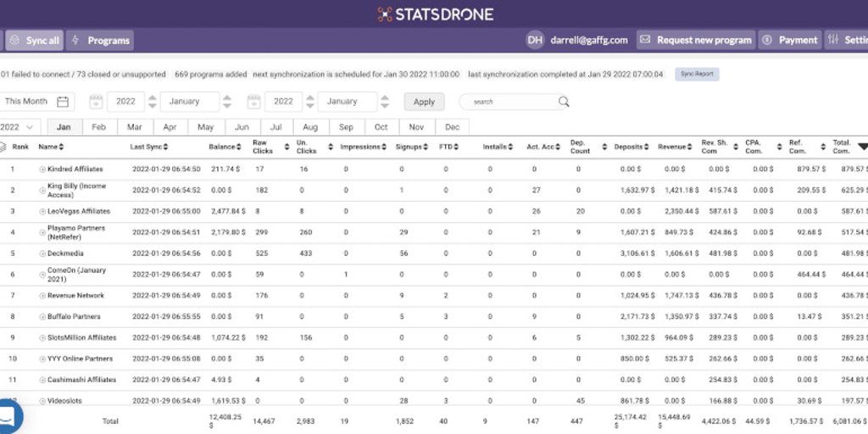The height and width of the screenshot is (434, 868).
Task: Click the start date calendar icon
Action: click(97, 102)
